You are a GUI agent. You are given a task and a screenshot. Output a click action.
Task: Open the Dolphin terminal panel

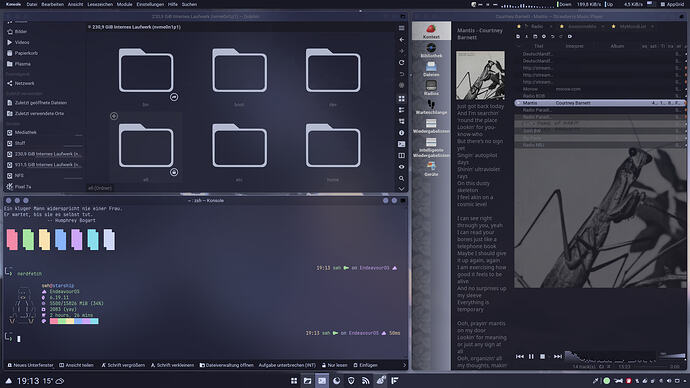pos(401,144)
